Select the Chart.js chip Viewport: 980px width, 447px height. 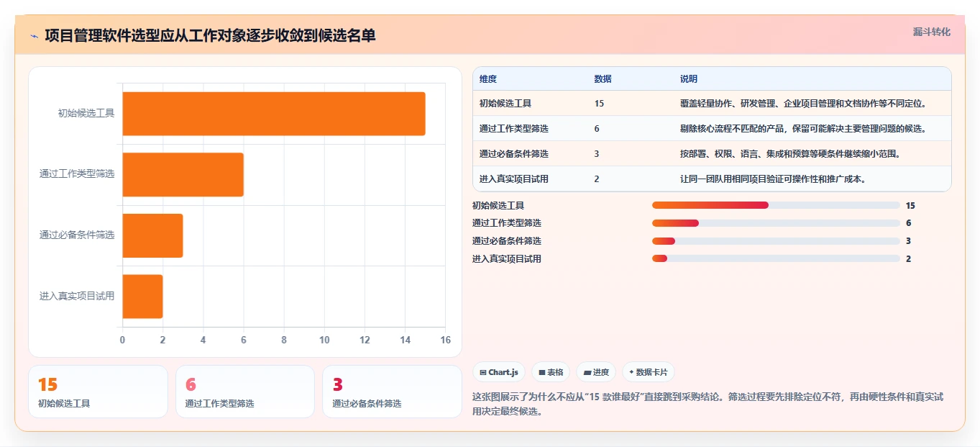point(499,372)
